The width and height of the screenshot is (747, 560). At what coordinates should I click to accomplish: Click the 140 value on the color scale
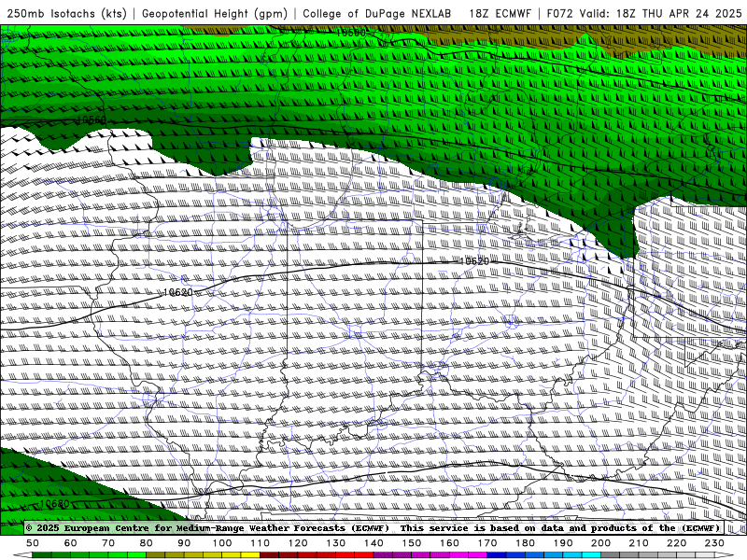click(x=373, y=543)
